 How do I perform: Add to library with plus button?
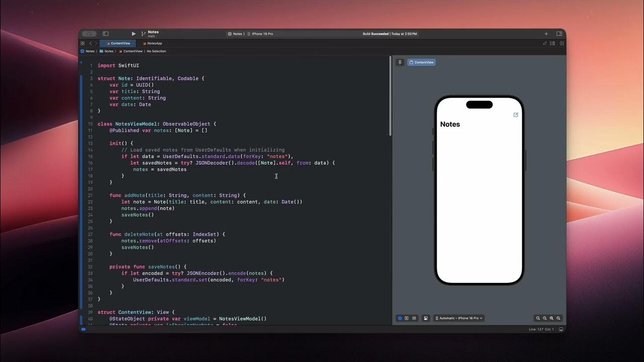tap(546, 34)
